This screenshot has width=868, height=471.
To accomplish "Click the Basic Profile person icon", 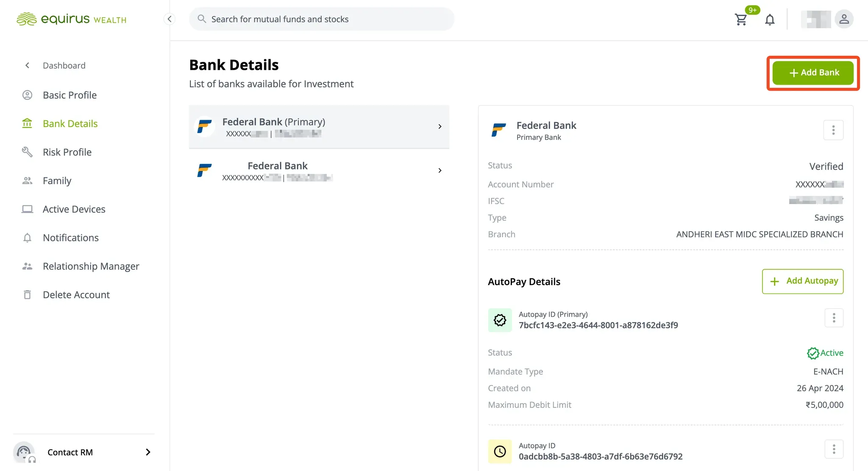I will (x=27, y=95).
